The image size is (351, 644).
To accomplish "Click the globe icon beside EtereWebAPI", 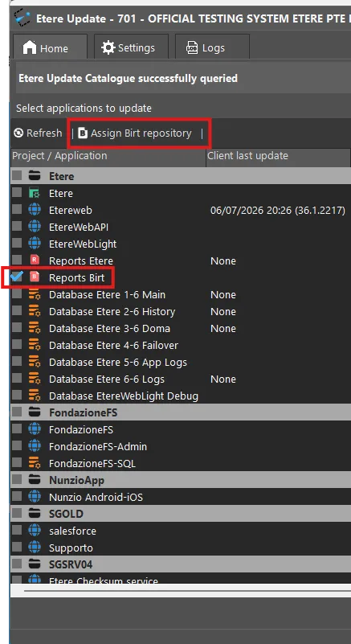I will pos(35,227).
